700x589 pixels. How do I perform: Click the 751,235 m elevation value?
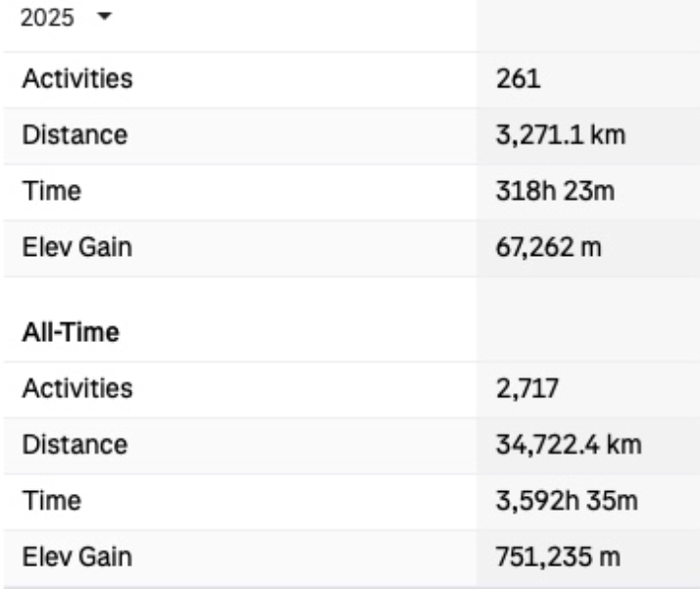[559, 558]
